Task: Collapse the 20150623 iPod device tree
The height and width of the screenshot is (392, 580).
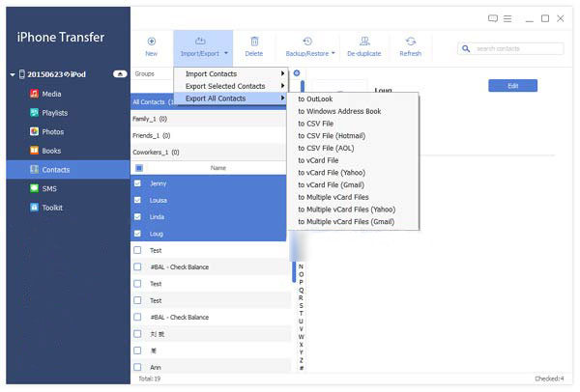Action: [x=13, y=74]
